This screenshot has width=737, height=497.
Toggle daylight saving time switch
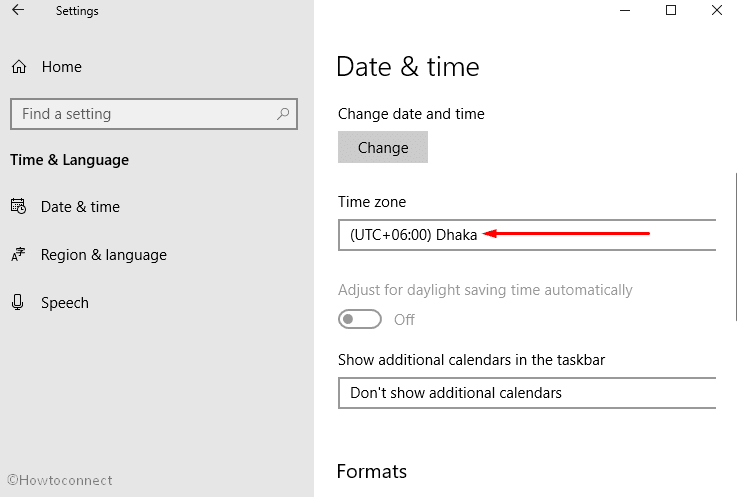360,319
